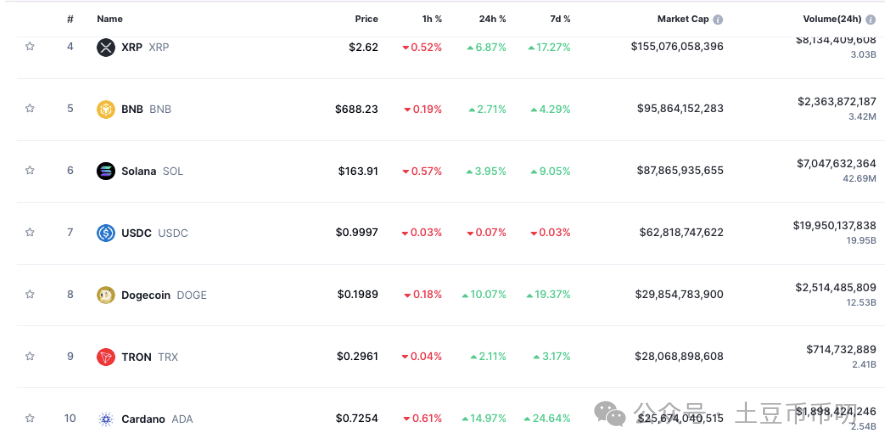The image size is (885, 448).
Task: Open the TRON TRX coin link
Action: pos(137,357)
